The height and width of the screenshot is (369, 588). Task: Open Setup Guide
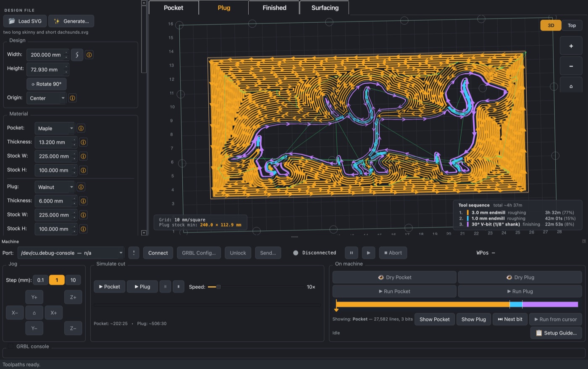point(556,333)
